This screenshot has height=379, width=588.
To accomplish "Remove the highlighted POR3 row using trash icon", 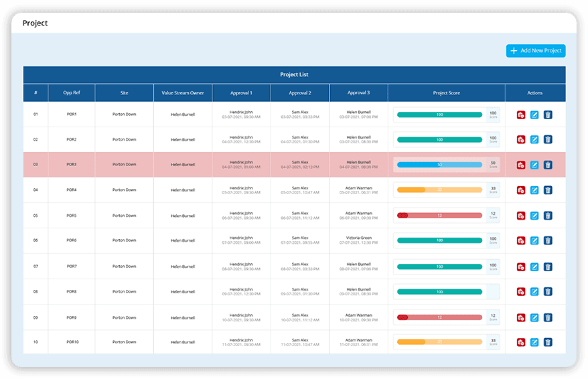I will coord(548,165).
